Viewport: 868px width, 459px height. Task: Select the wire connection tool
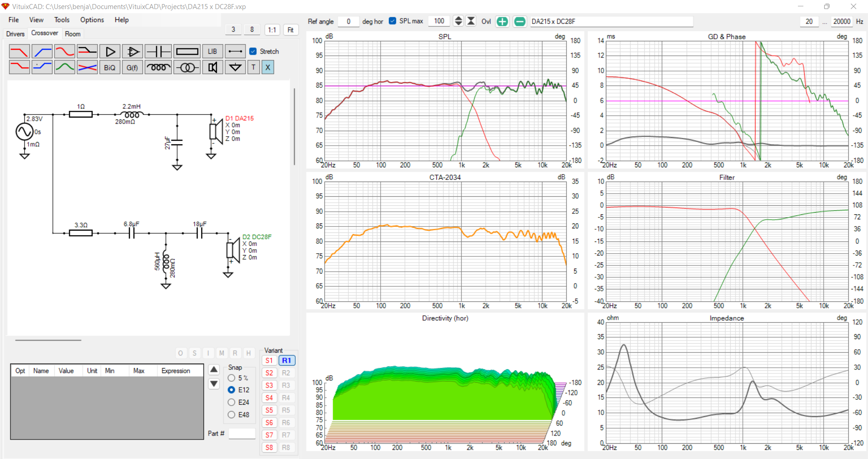click(x=235, y=52)
